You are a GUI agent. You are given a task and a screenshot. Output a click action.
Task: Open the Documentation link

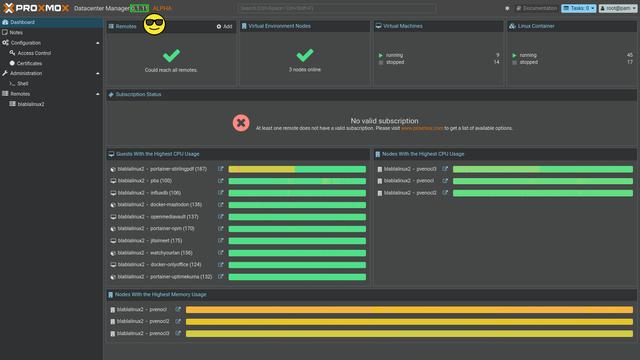click(536, 8)
